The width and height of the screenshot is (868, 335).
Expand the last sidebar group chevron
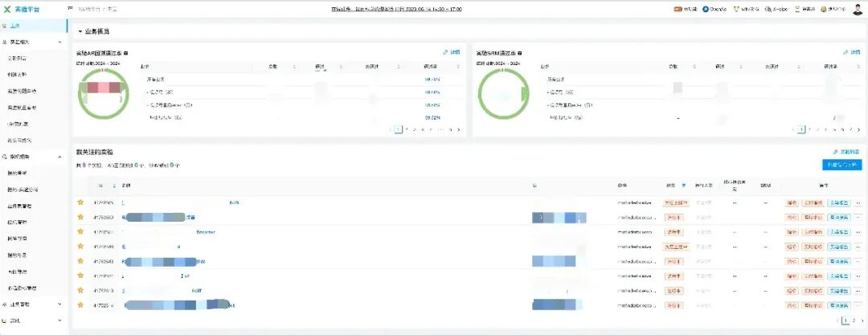[59, 321]
